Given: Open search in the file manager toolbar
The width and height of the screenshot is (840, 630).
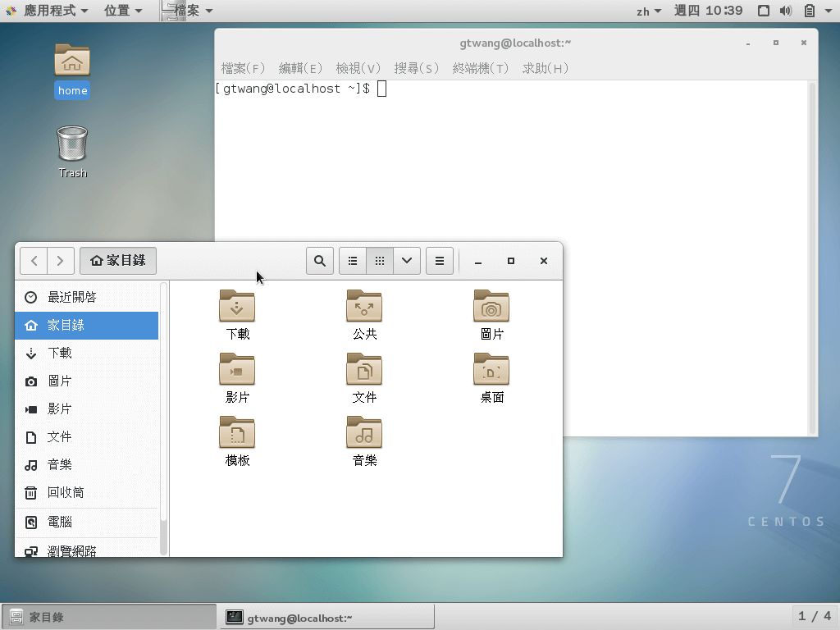Looking at the screenshot, I should click(319, 260).
